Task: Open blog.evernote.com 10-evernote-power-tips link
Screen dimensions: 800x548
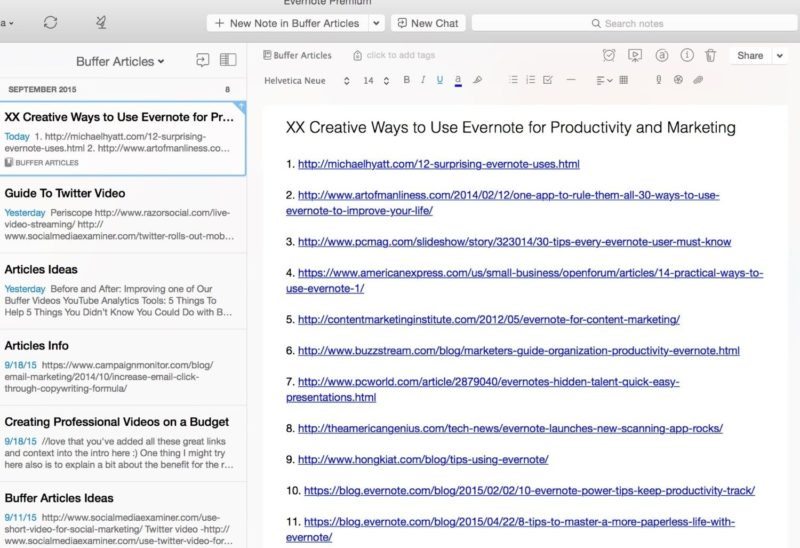Action: point(530,491)
